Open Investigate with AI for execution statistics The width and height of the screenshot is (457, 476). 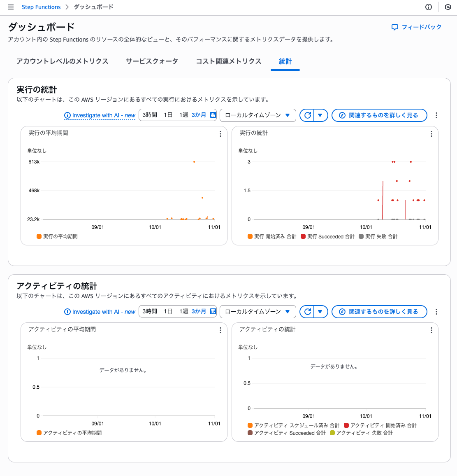point(100,115)
